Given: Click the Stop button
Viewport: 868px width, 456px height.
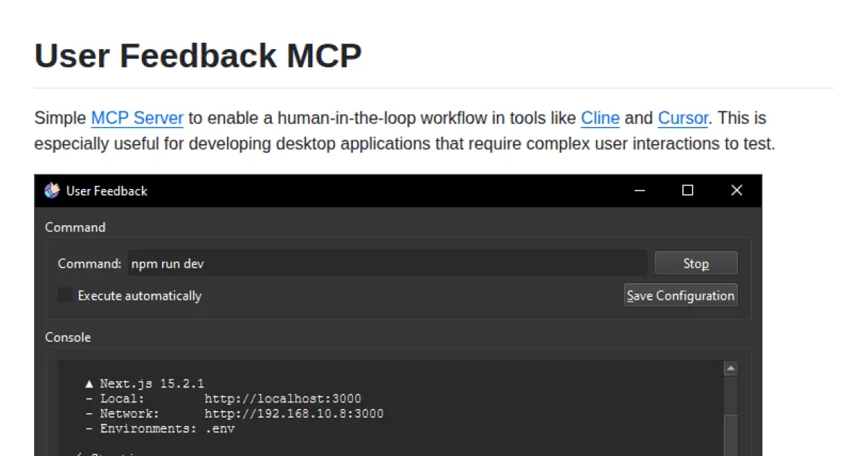Looking at the screenshot, I should [x=695, y=263].
